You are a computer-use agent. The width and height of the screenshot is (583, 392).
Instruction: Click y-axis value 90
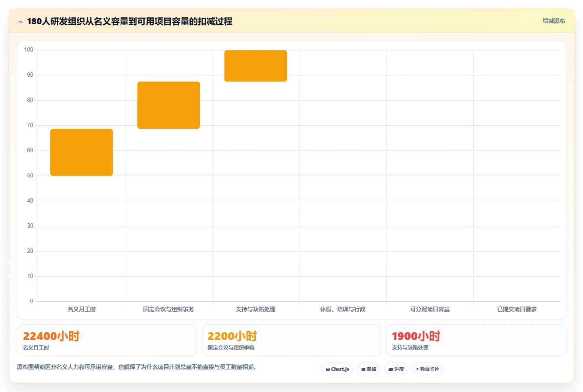(30, 75)
